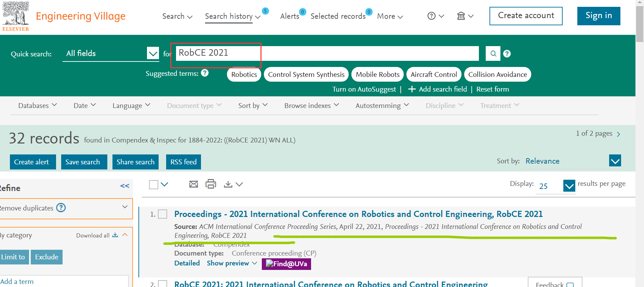This screenshot has height=287, width=644.
Task: Open institution building icon menu
Action: pyautogui.click(x=465, y=16)
